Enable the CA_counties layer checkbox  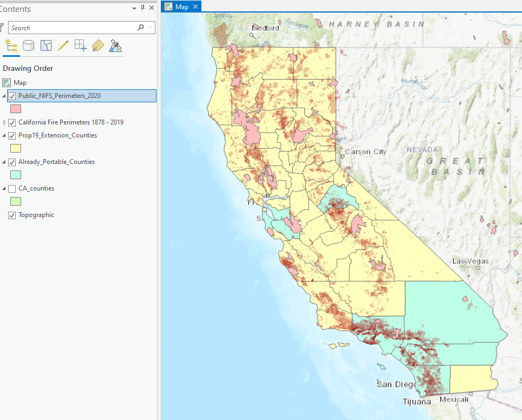tap(12, 189)
